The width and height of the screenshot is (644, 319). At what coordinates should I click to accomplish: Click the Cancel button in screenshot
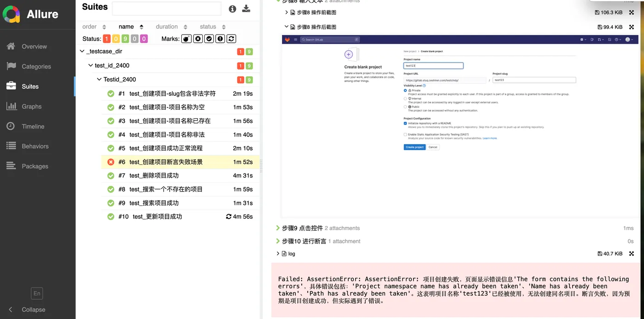(x=433, y=147)
